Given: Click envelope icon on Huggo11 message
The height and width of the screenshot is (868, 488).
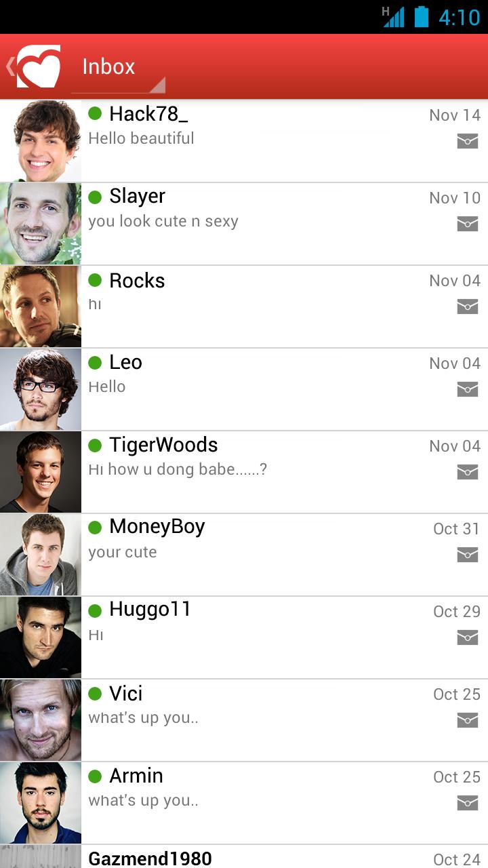Looking at the screenshot, I should pyautogui.click(x=468, y=637).
